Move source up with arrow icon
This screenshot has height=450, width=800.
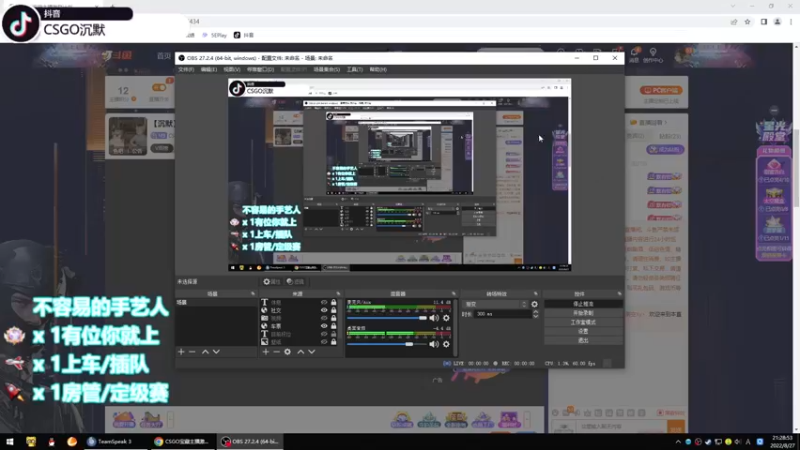tap(301, 352)
